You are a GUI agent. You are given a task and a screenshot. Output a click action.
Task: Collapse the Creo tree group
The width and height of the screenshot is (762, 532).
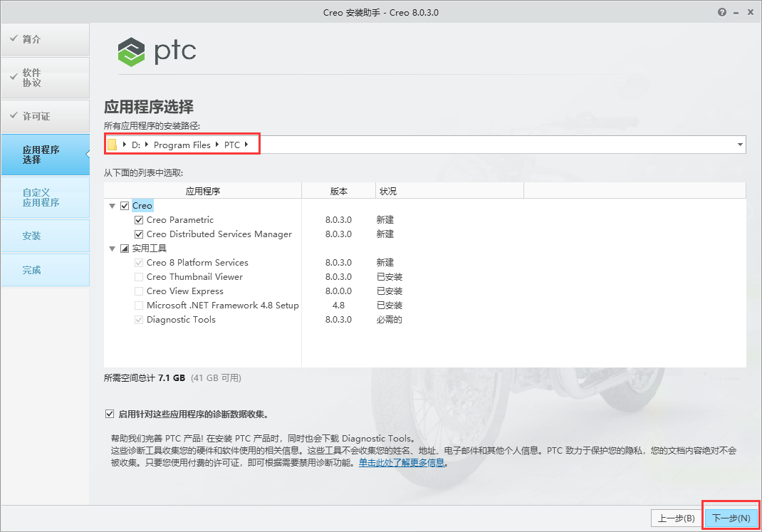113,206
